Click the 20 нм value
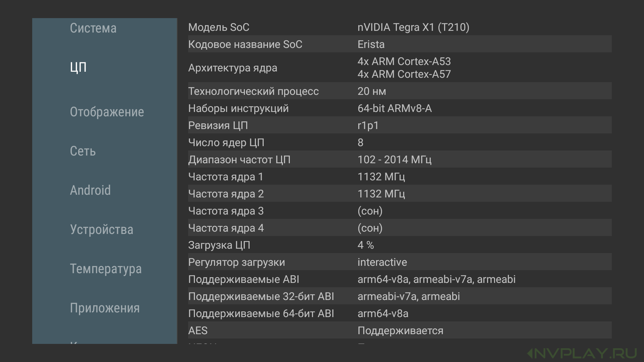Image resolution: width=644 pixels, height=362 pixels. click(372, 91)
